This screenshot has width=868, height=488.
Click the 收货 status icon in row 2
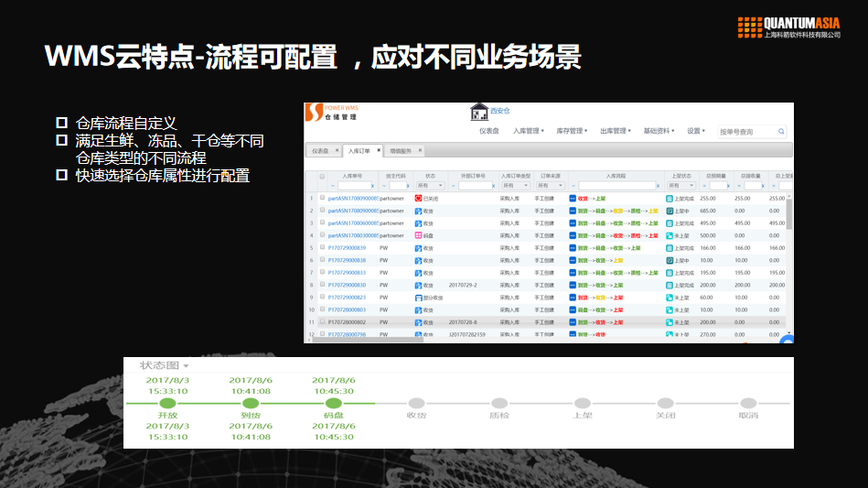pos(419,211)
